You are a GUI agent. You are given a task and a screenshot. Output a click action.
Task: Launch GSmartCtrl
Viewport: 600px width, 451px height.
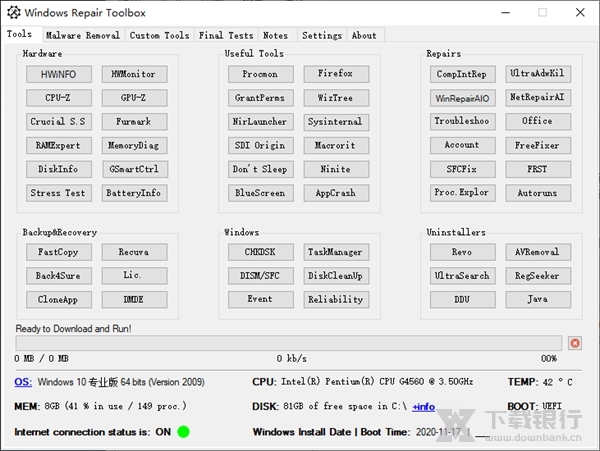(134, 169)
